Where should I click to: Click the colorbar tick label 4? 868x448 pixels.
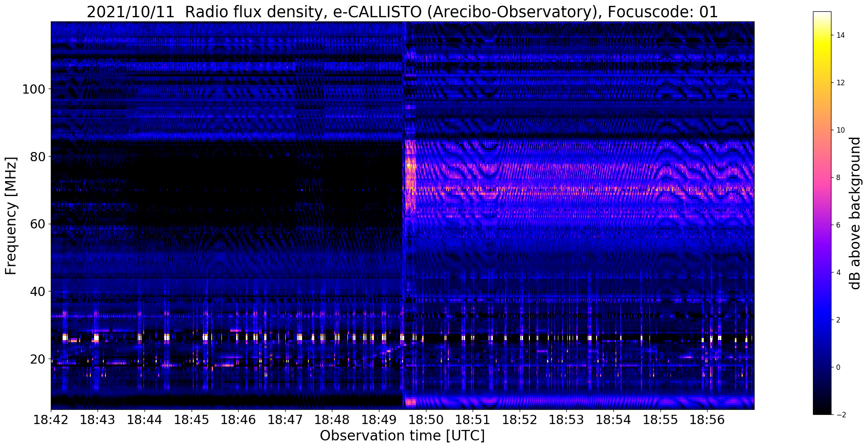[x=839, y=272]
